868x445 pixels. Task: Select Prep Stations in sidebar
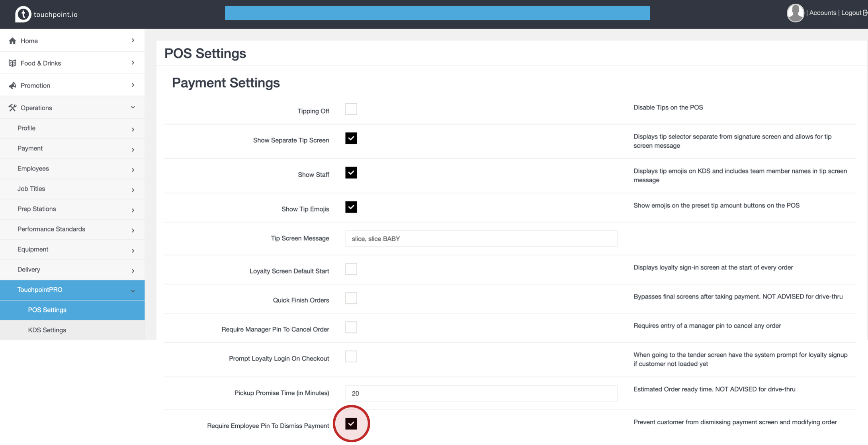[37, 209]
